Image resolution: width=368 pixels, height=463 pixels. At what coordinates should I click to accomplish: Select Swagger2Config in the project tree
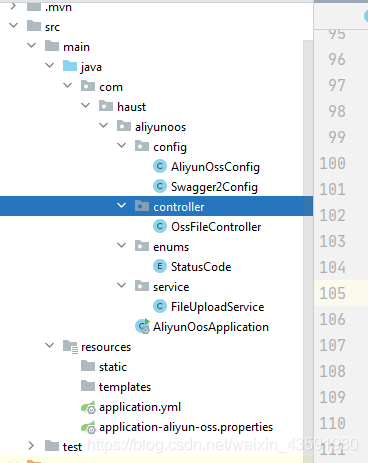[214, 187]
